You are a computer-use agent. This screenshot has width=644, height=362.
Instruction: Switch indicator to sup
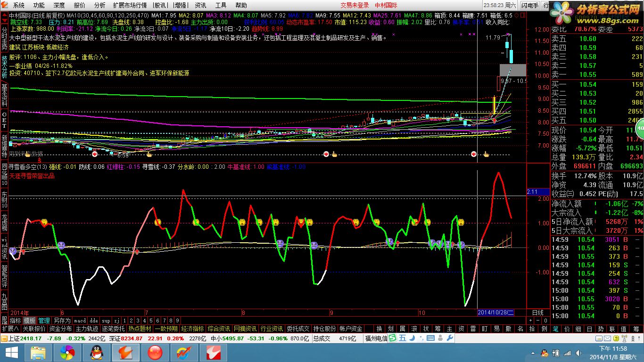[106, 321]
